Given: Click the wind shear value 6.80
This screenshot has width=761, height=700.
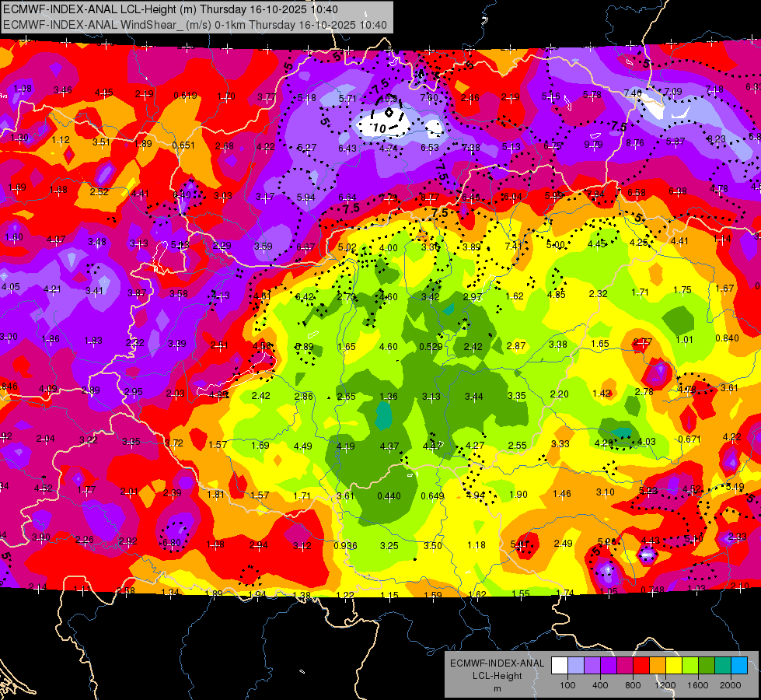Looking at the screenshot, I should pyautogui.click(x=172, y=543).
